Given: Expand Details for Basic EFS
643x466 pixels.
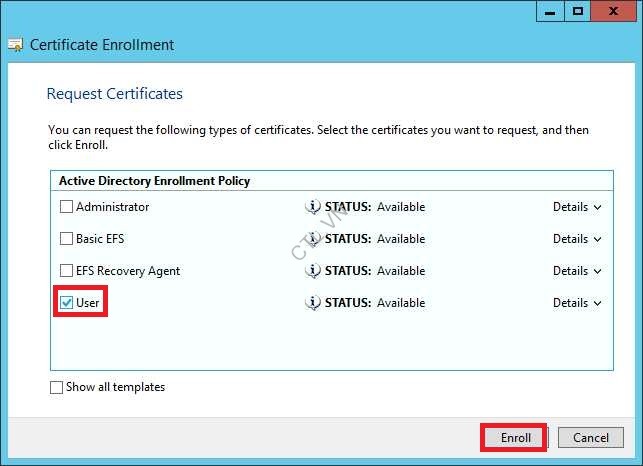Looking at the screenshot, I should click(x=577, y=239).
